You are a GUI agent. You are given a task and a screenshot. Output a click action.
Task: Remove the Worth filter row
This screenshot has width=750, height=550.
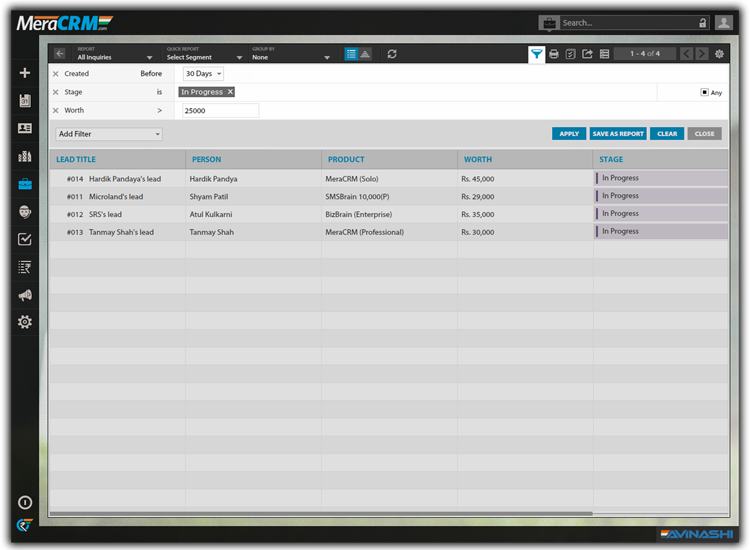pos(55,110)
